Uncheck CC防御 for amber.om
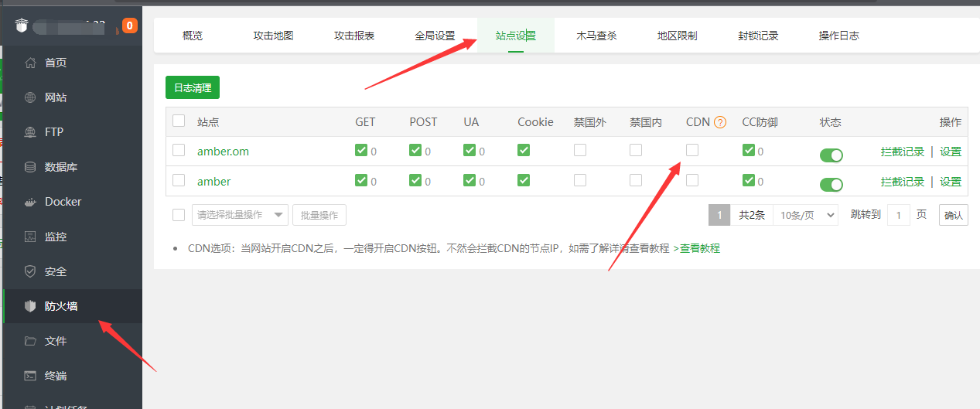 point(749,150)
